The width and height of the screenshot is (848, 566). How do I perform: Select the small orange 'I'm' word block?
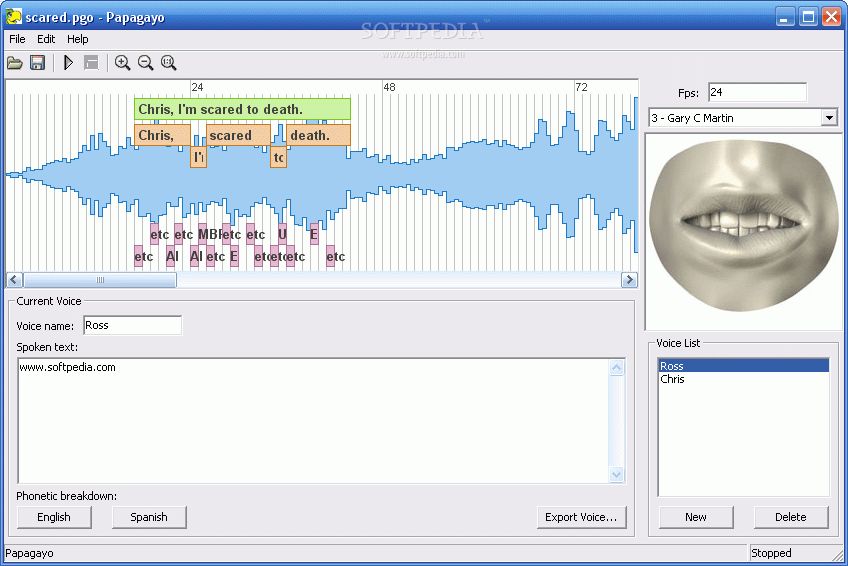click(x=198, y=157)
